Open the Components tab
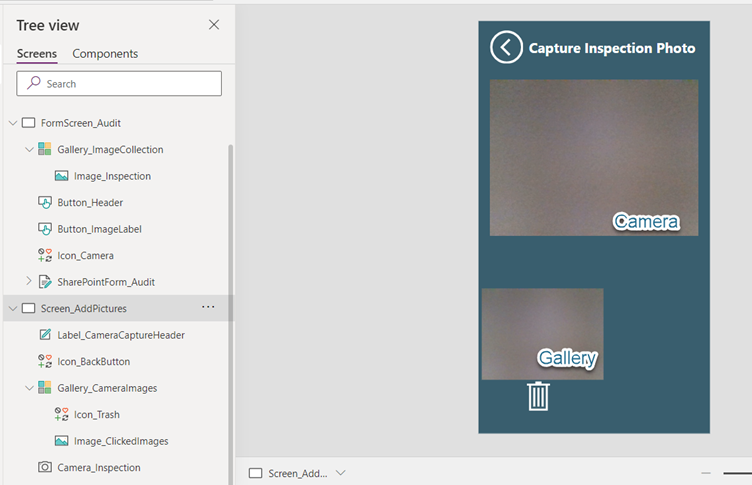 (105, 54)
